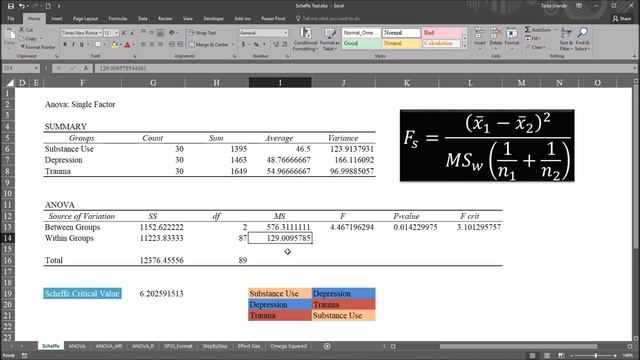Toggle underline formatting
The width and height of the screenshot is (640, 360).
tap(82, 44)
